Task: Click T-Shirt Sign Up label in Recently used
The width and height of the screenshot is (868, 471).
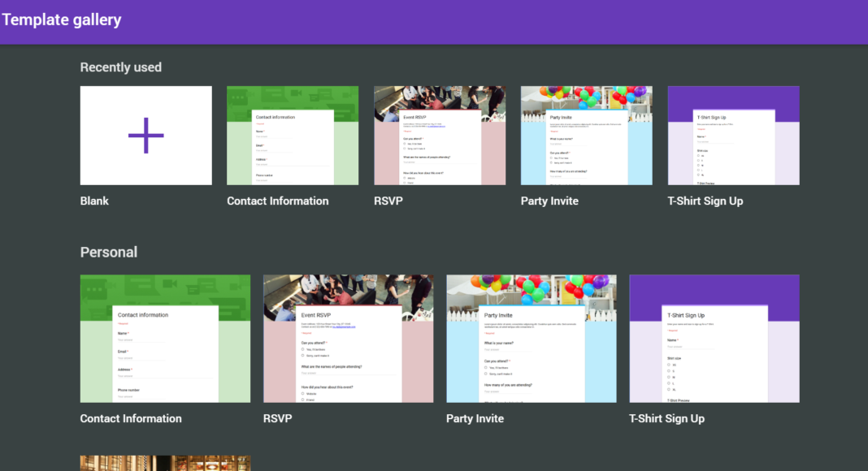Action: (705, 201)
